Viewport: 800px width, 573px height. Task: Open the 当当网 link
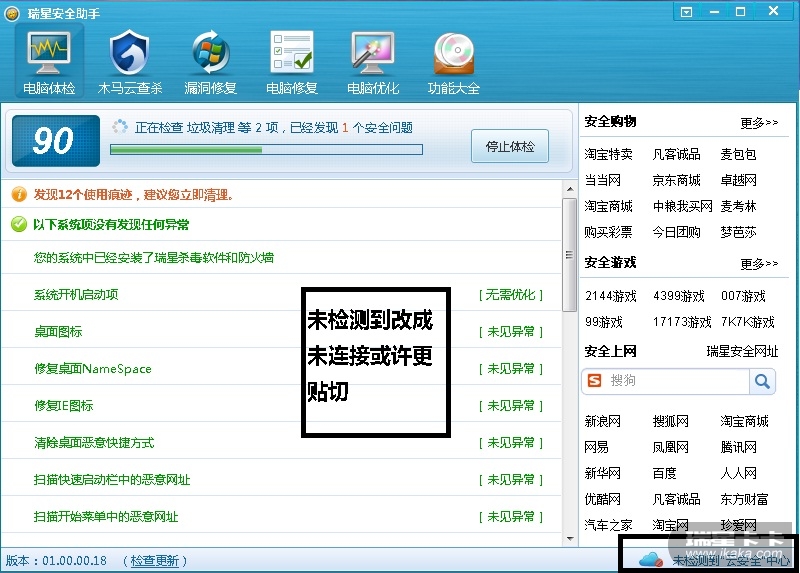(x=603, y=180)
